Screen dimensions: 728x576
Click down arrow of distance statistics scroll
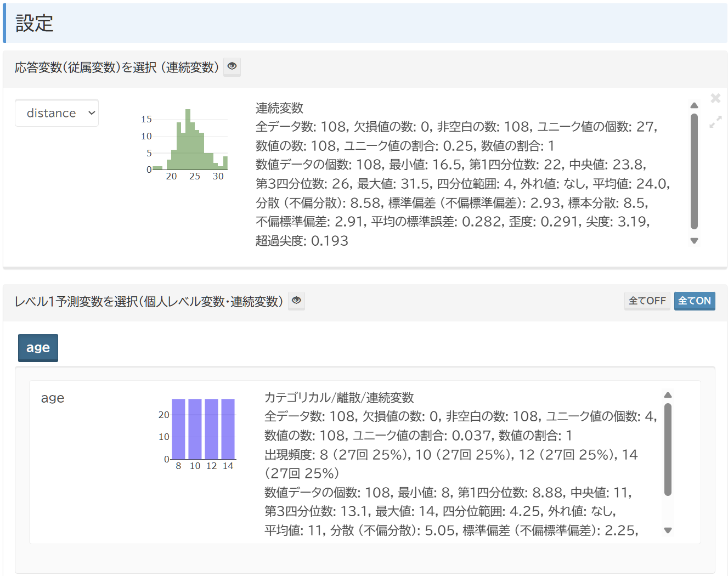[694, 241]
